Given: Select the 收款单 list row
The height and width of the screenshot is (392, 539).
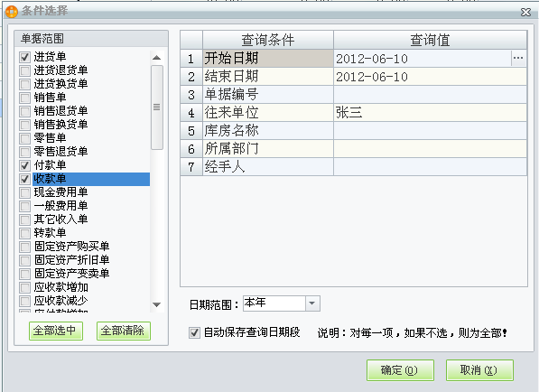Looking at the screenshot, I should pyautogui.click(x=91, y=179).
